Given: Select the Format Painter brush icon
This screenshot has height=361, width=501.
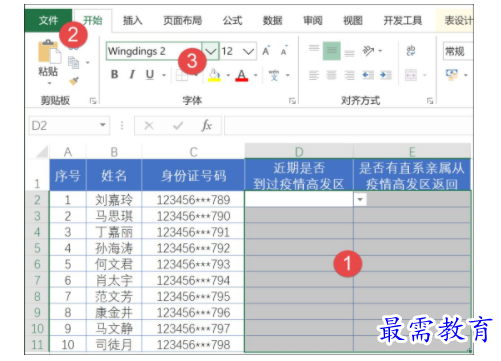Looking at the screenshot, I should 74,80.
